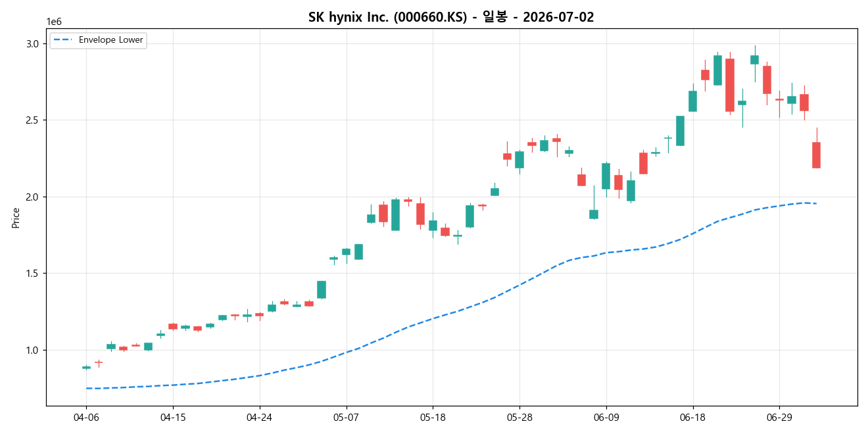
Task: Click the 2.0 y-axis tick label
Action: 34,197
